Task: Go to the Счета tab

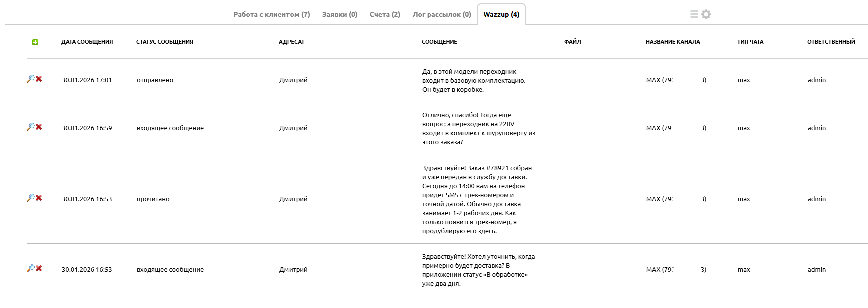Action: 385,14
